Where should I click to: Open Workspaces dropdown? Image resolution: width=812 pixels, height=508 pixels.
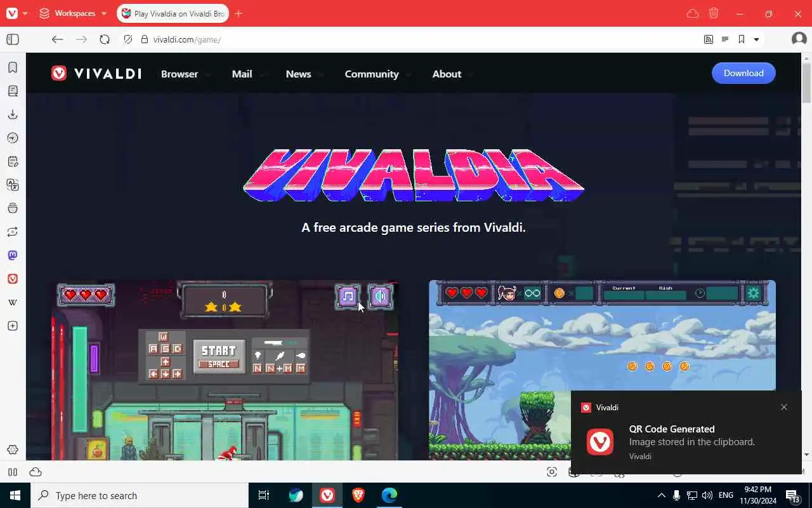click(73, 13)
